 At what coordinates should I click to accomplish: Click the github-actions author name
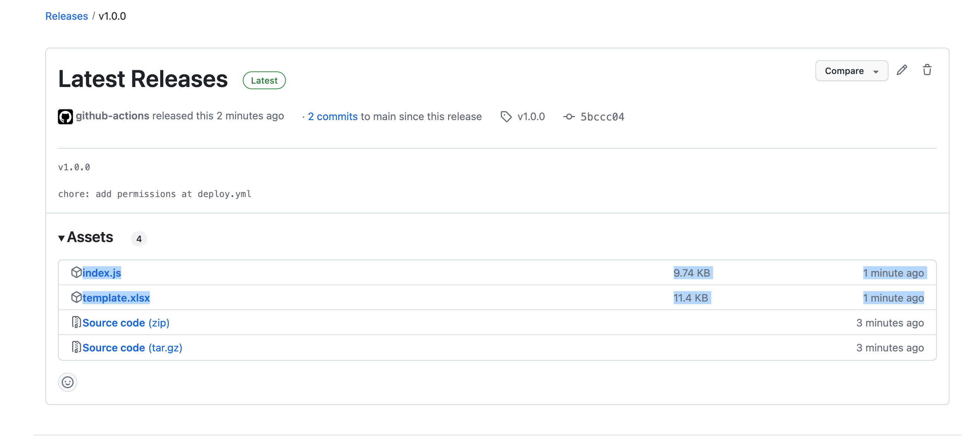click(112, 116)
